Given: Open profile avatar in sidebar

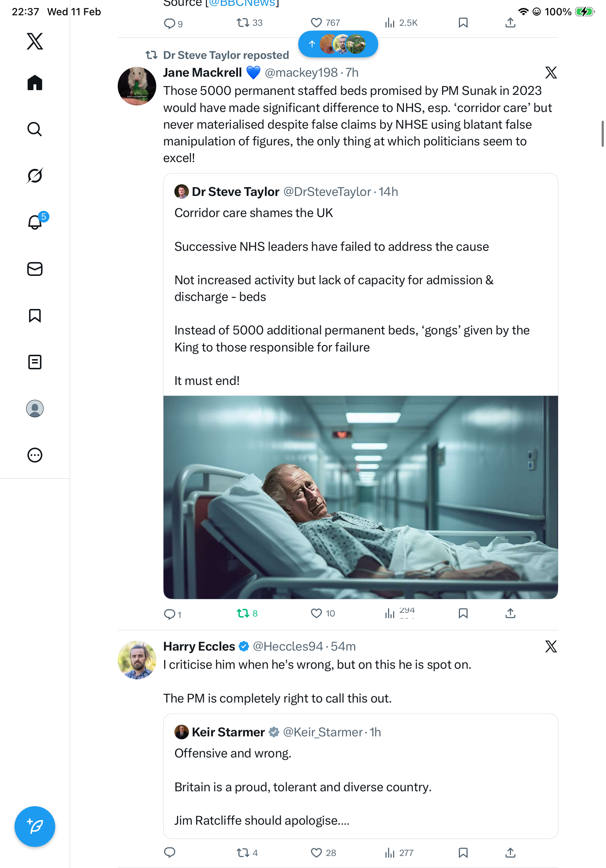Looking at the screenshot, I should coord(35,408).
